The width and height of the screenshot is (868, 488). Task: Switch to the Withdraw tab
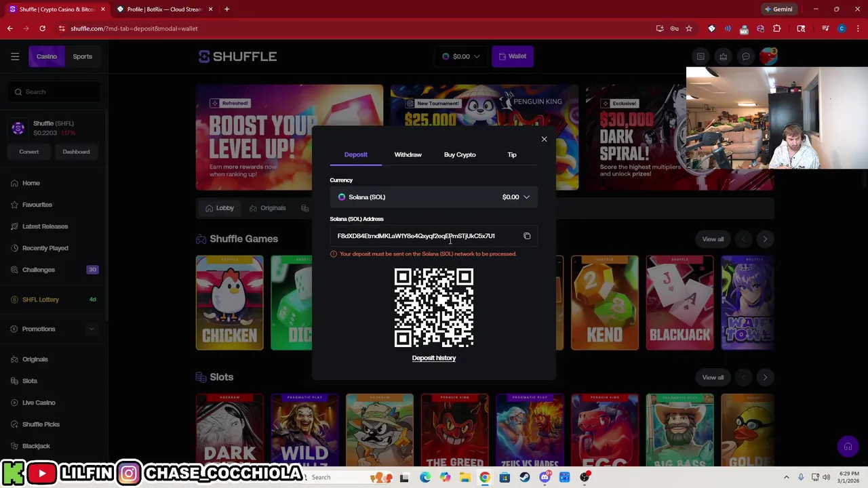pos(408,155)
